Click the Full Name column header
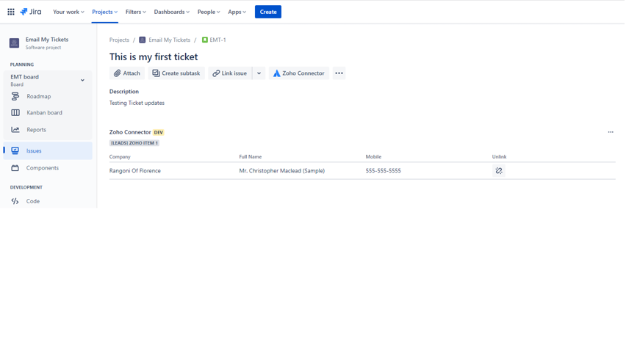Image resolution: width=640 pixels, height=364 pixels. click(251, 156)
